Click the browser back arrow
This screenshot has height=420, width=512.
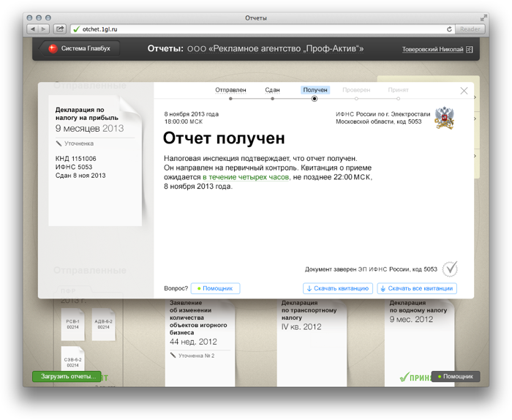(x=34, y=29)
